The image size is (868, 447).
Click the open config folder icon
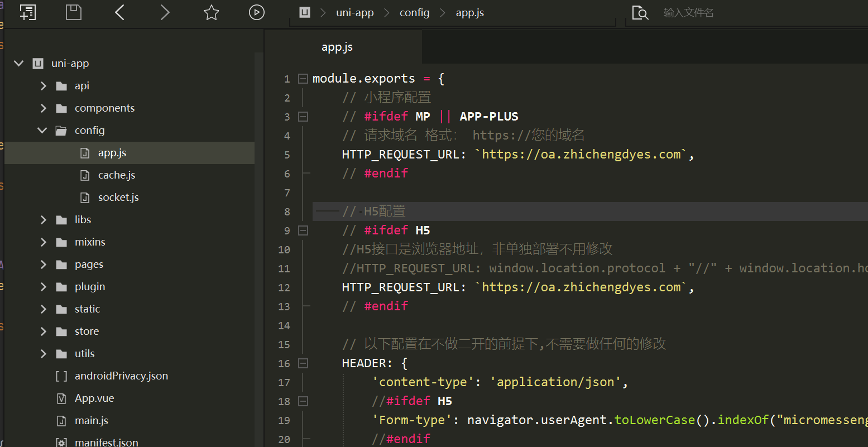point(61,131)
